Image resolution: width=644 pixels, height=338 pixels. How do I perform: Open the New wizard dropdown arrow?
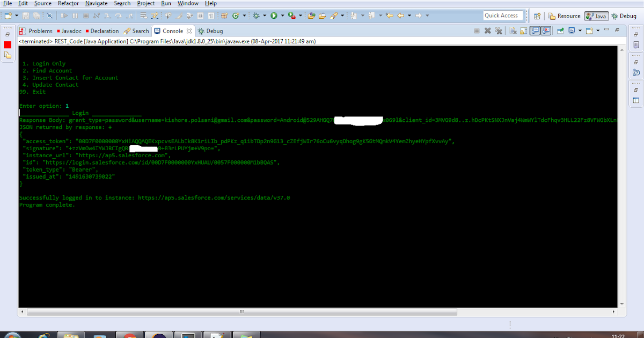pyautogui.click(x=17, y=17)
